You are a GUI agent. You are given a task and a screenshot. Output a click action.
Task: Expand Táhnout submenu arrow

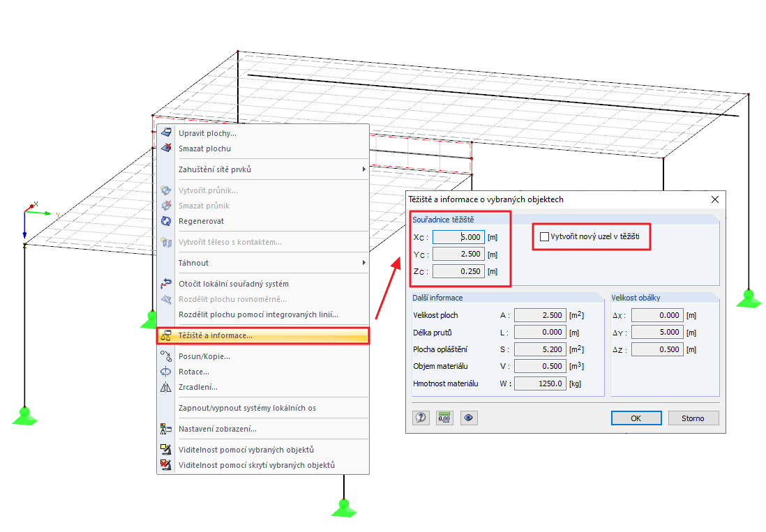(364, 263)
